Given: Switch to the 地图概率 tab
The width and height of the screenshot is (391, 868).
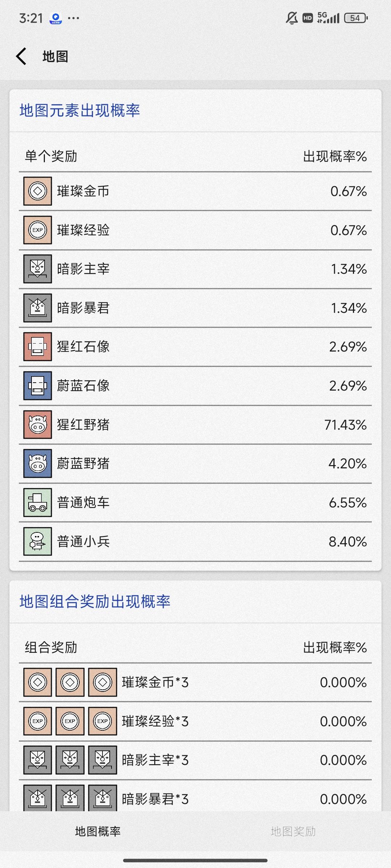Looking at the screenshot, I should click(98, 831).
